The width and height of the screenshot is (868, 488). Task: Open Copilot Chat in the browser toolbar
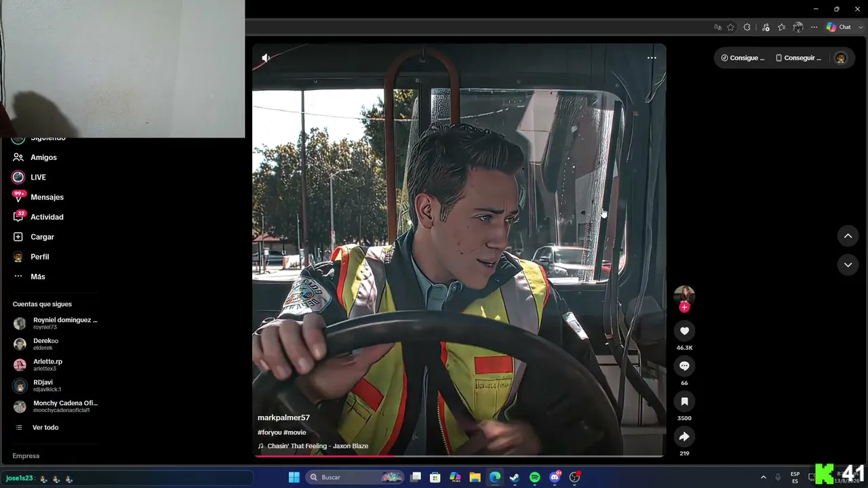tap(838, 27)
